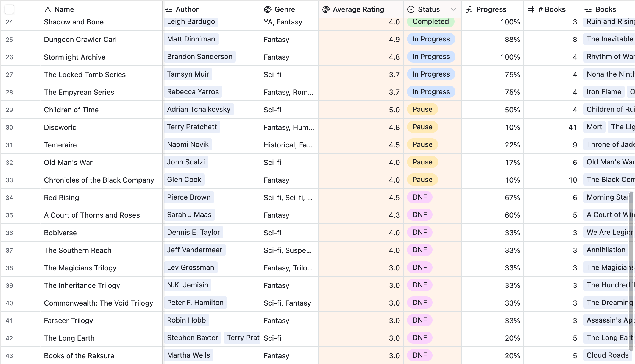Viewport: 635px width, 364px height.
Task: Click the Progress formula fx icon
Action: point(469,9)
